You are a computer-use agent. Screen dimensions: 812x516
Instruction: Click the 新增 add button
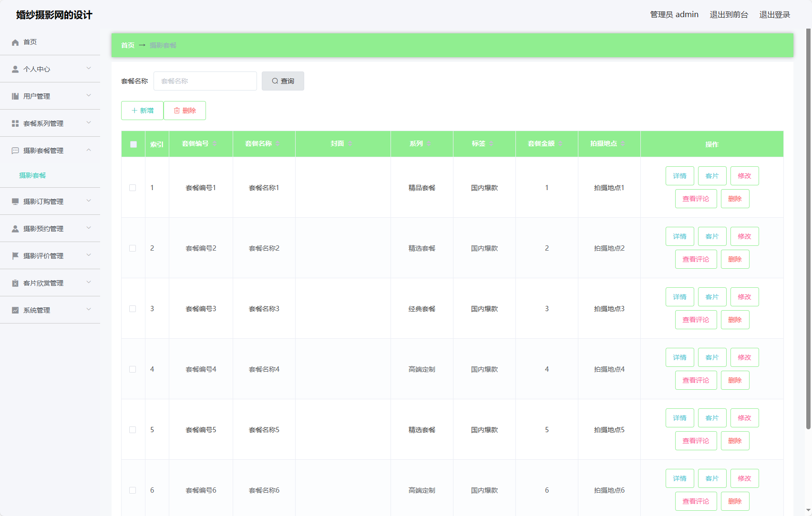(142, 111)
